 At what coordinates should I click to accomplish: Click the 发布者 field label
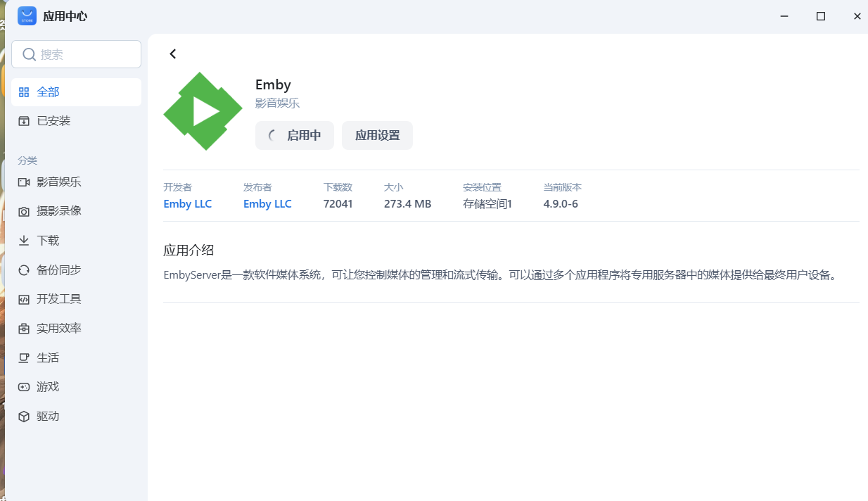click(257, 187)
